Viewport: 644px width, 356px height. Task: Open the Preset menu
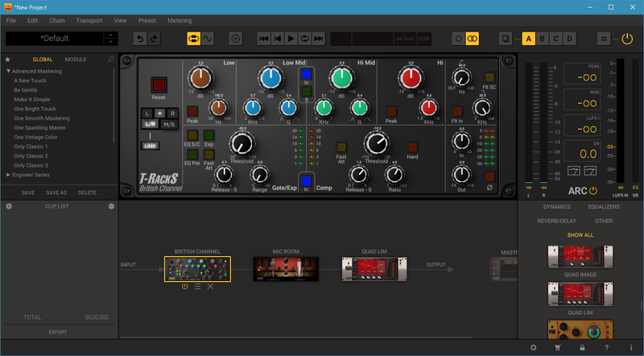coord(147,21)
